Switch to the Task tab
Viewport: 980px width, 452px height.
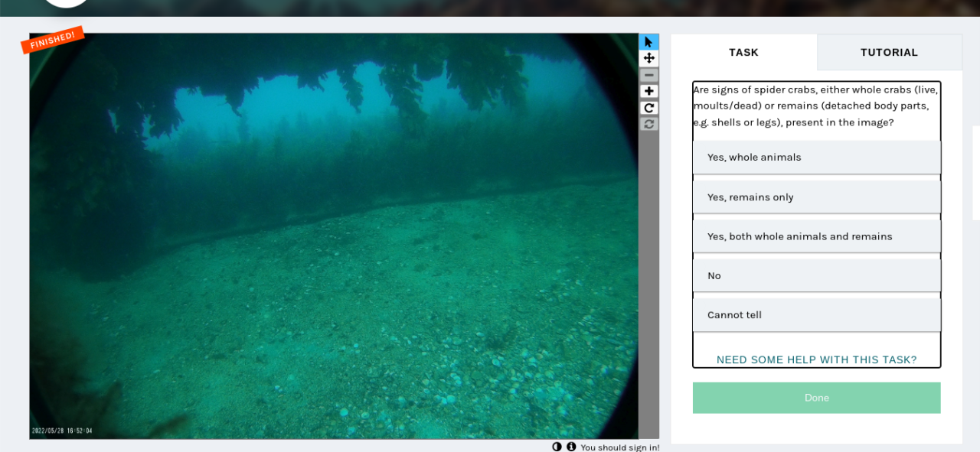(743, 52)
